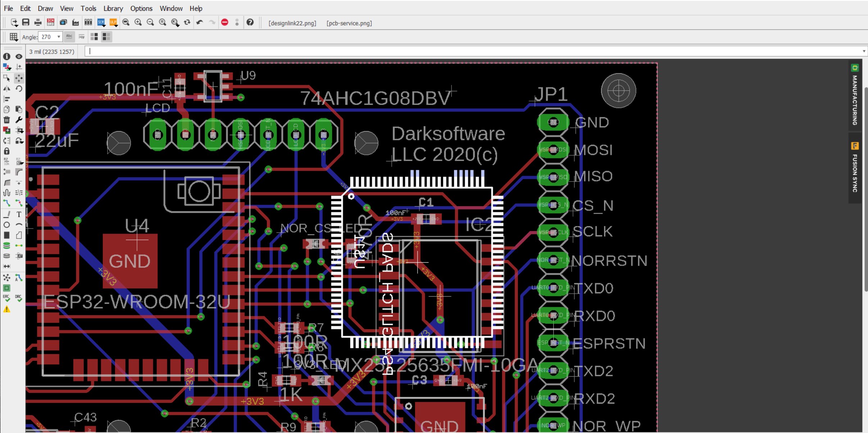Switch to schematic with SCH/BRD icon
This screenshot has width=868, height=433.
point(50,23)
